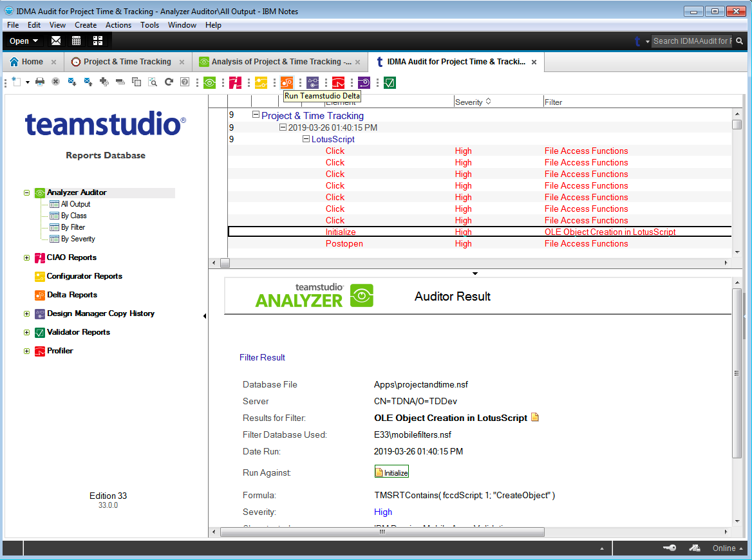
Task: Click the search magnifier page toolbar icon
Action: [x=153, y=82]
